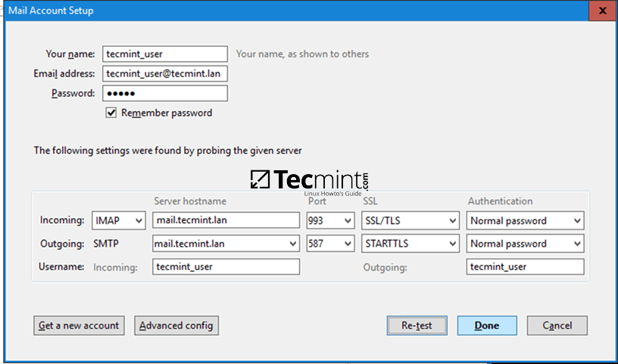Click the Email address field
618x364 pixels.
click(165, 73)
